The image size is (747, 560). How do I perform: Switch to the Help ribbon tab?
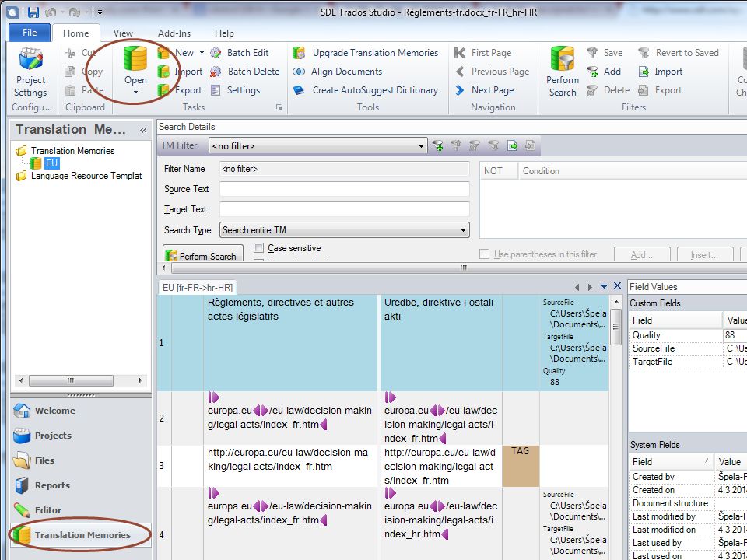[x=224, y=33]
